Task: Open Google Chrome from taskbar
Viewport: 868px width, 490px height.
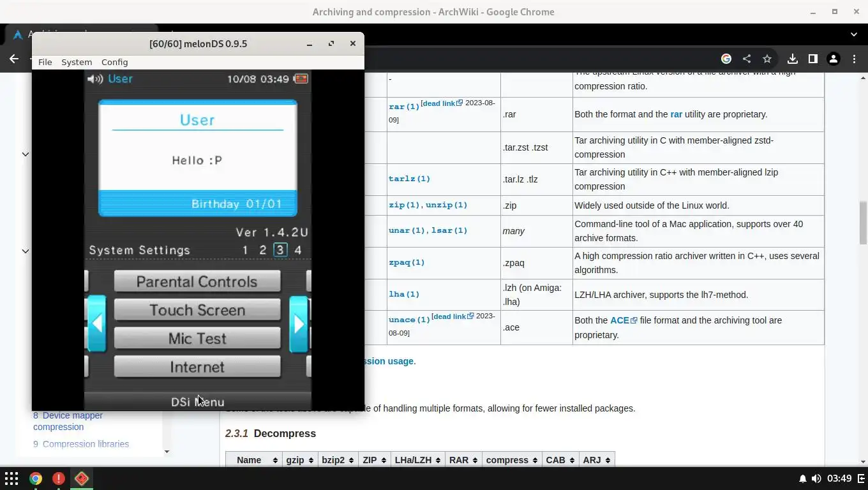Action: tap(35, 479)
